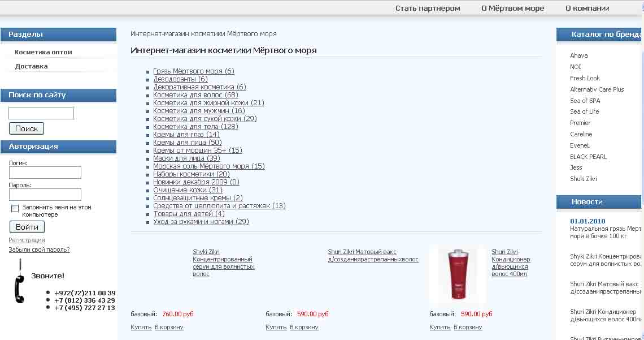Image resolution: width=644 pixels, height=340 pixels.
Task: Click 'Купить' for the Матовый вакс product
Action: pos(276,327)
